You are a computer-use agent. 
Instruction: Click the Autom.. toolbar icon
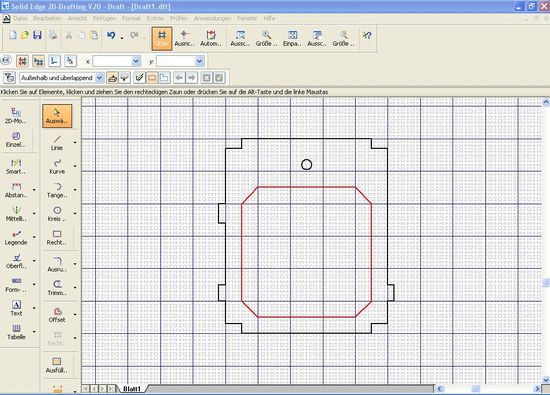[x=211, y=39]
